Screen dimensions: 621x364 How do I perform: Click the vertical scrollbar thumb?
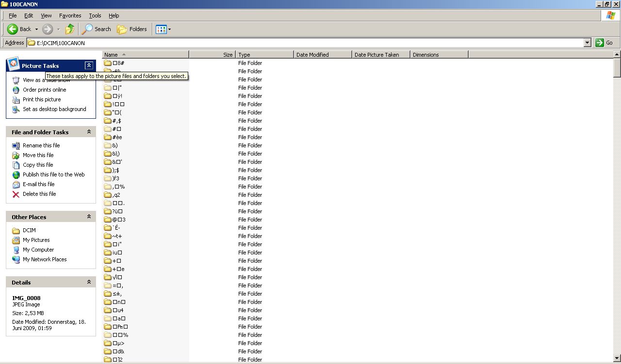point(617,68)
